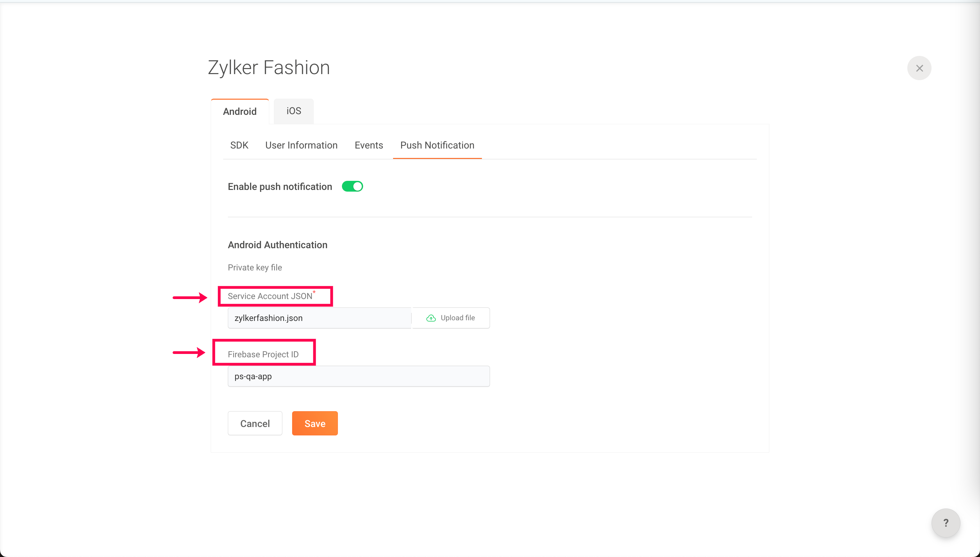Go to the Events tab
Viewport: 980px width, 557px height.
point(369,145)
